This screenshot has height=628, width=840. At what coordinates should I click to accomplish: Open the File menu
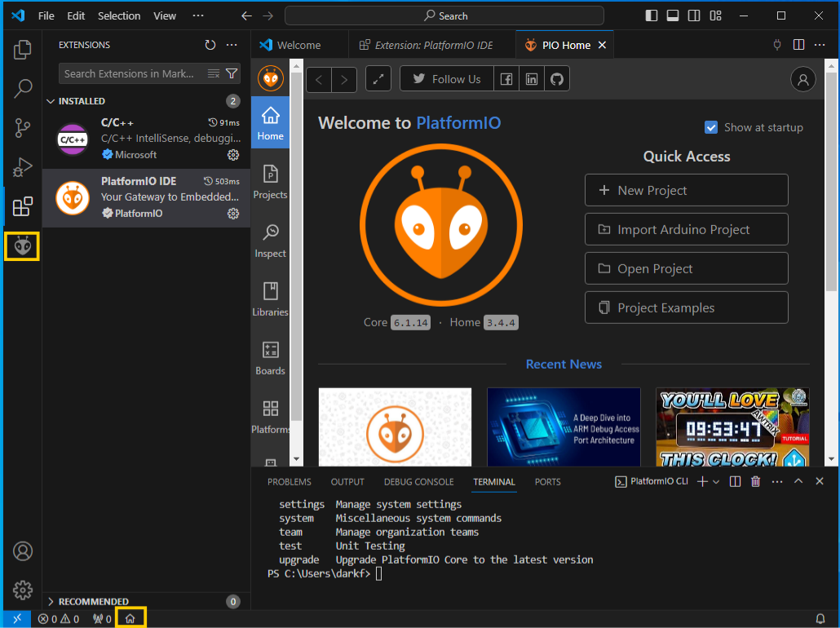click(46, 15)
